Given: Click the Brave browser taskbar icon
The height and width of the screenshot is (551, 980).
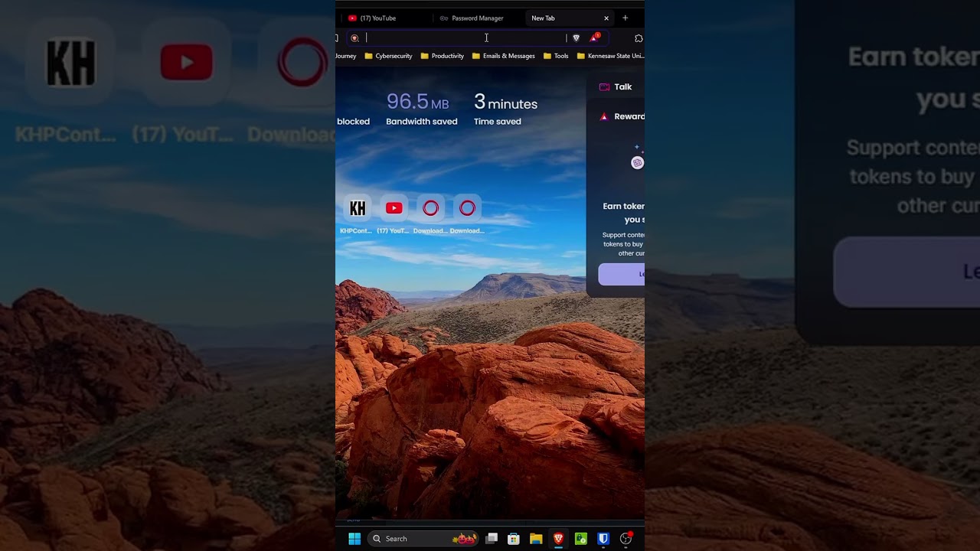Looking at the screenshot, I should coord(558,539).
